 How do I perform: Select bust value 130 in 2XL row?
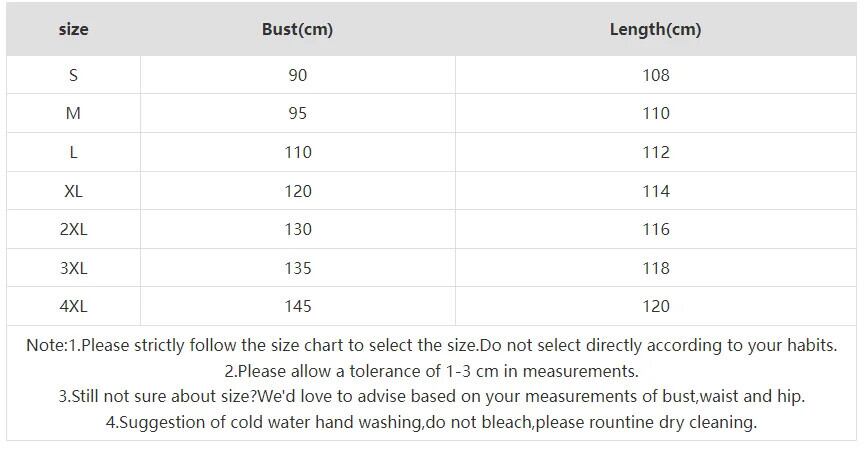point(298,229)
